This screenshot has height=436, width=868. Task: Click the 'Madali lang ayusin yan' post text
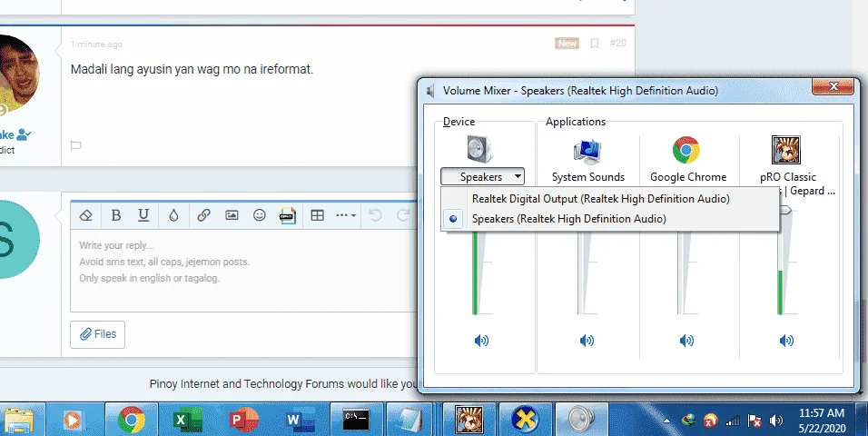coord(192,69)
